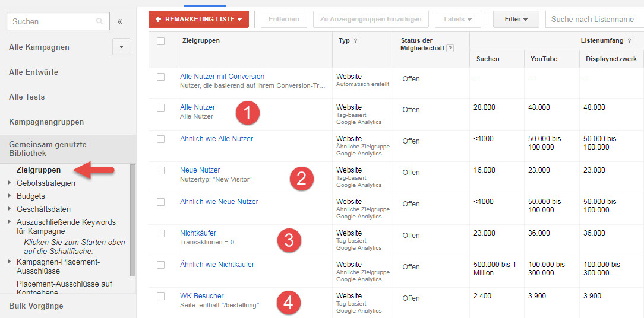Image resolution: width=644 pixels, height=318 pixels.
Task: Expand Kampagnen-Placement-Ausschlüsse item
Action: (x=10, y=262)
